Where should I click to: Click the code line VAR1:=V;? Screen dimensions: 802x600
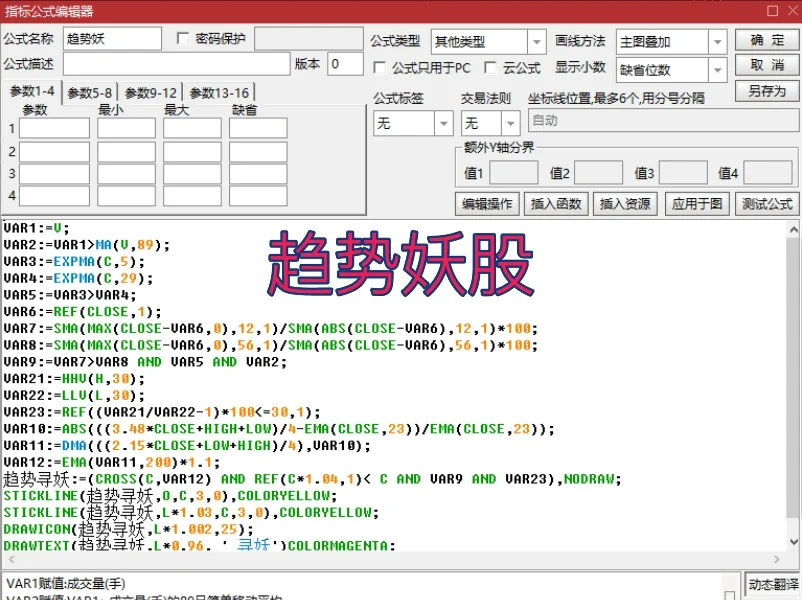click(36, 228)
